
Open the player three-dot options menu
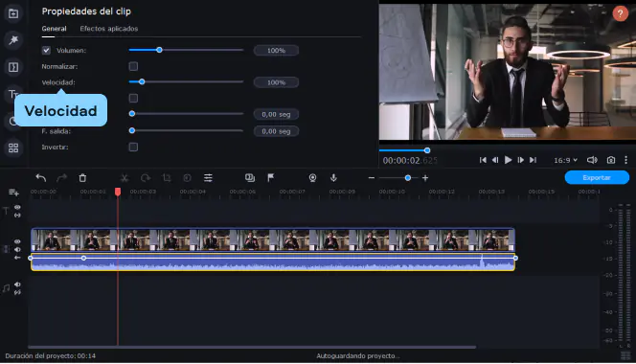point(625,160)
